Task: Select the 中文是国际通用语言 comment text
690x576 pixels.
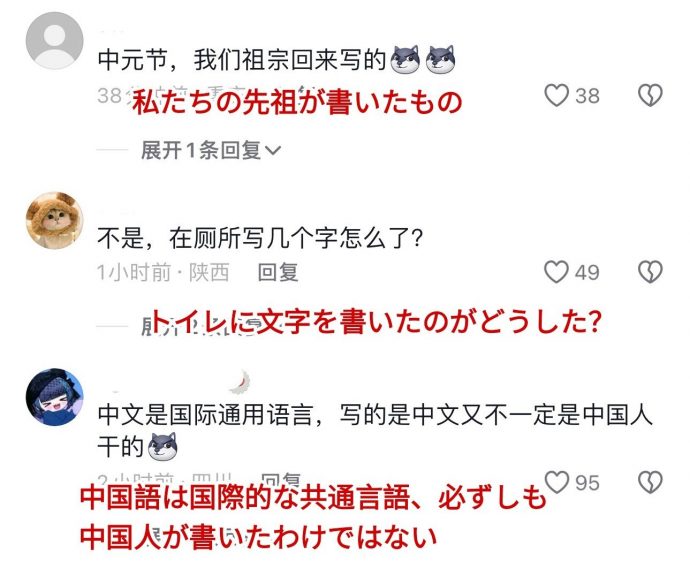Action: [x=374, y=430]
